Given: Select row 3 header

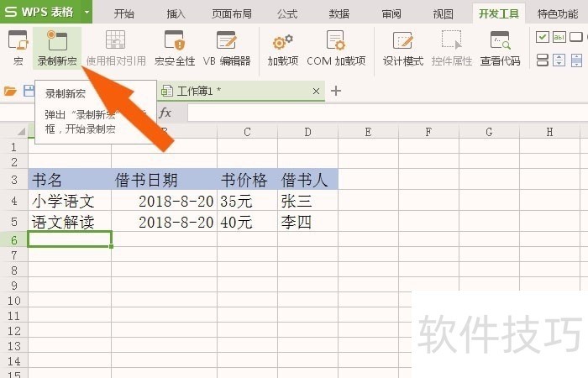Looking at the screenshot, I should point(14,180).
